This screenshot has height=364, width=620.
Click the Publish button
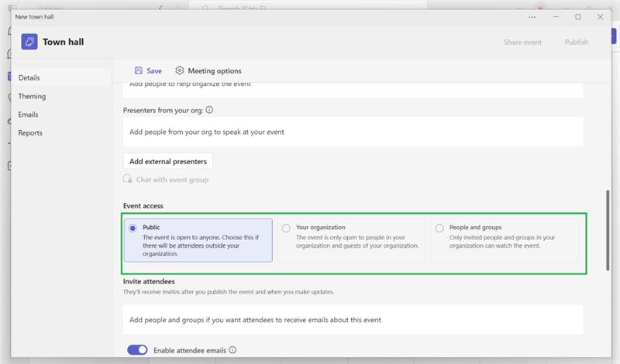(576, 43)
